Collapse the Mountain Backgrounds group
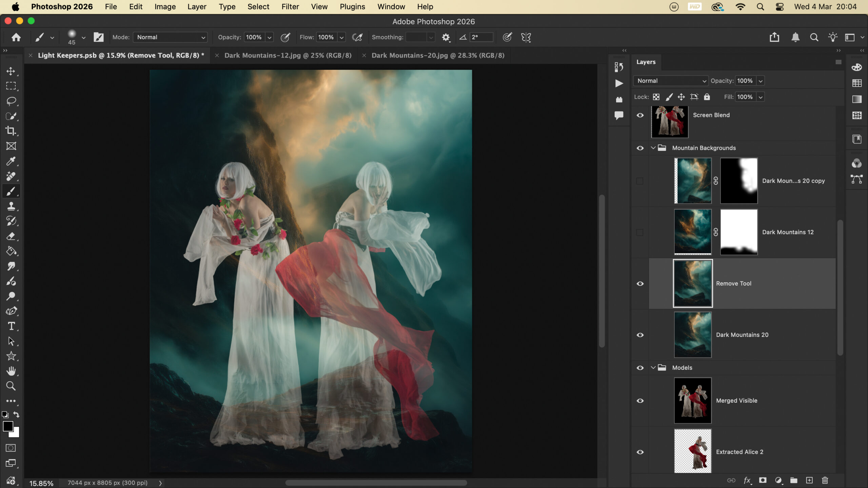This screenshot has width=868, height=488. click(x=653, y=148)
